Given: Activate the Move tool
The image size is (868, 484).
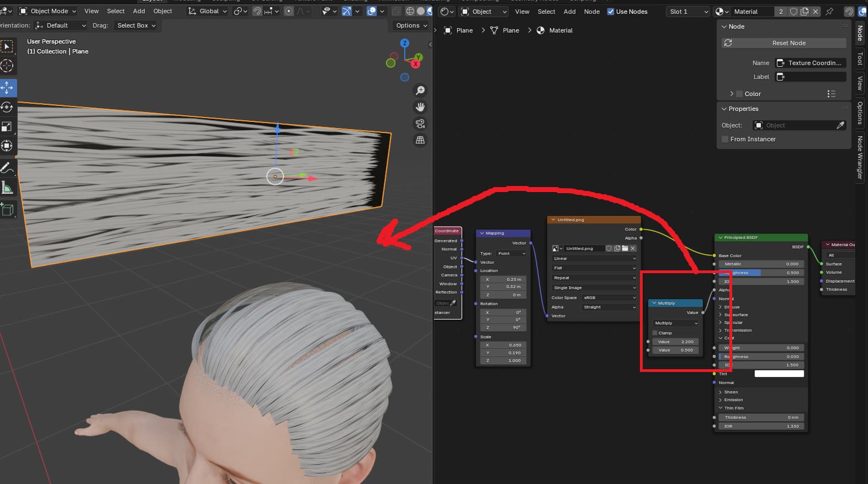Looking at the screenshot, I should coord(7,87).
